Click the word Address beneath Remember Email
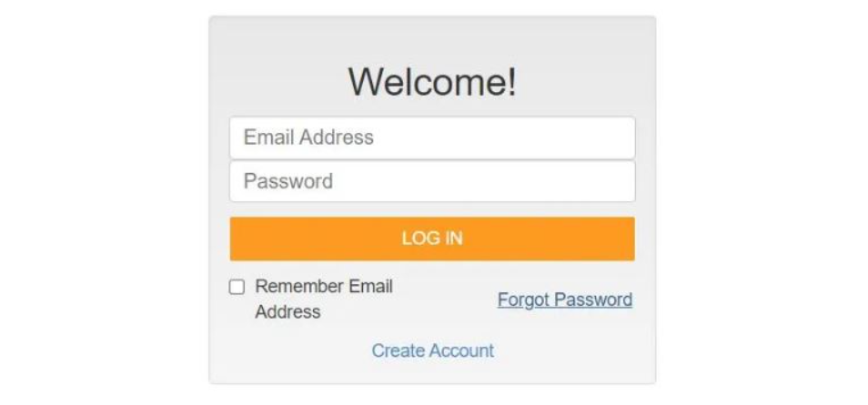868x405 pixels. coord(288,312)
